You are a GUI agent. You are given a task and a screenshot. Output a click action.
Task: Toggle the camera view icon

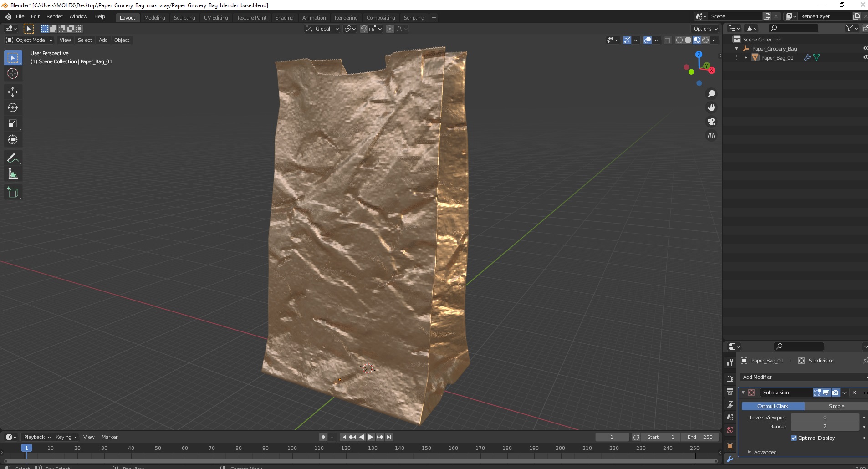(x=711, y=122)
